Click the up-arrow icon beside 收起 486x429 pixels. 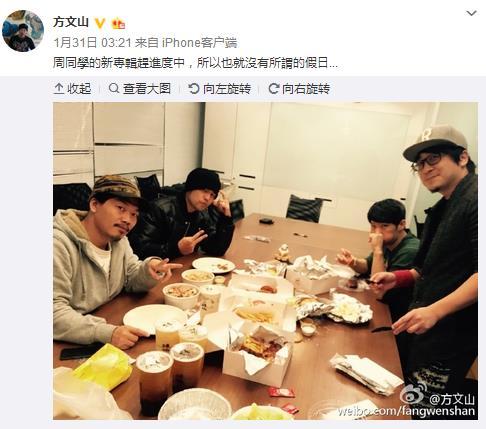pos(59,89)
